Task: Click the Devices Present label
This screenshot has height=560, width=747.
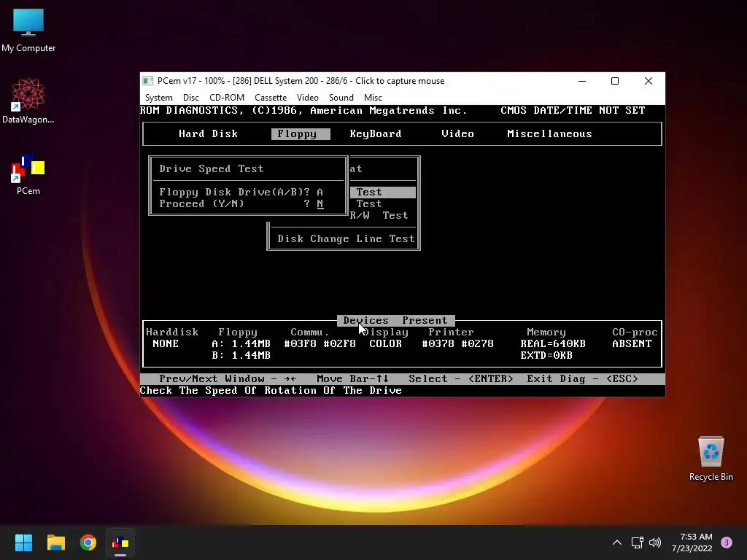Action: [395, 321]
